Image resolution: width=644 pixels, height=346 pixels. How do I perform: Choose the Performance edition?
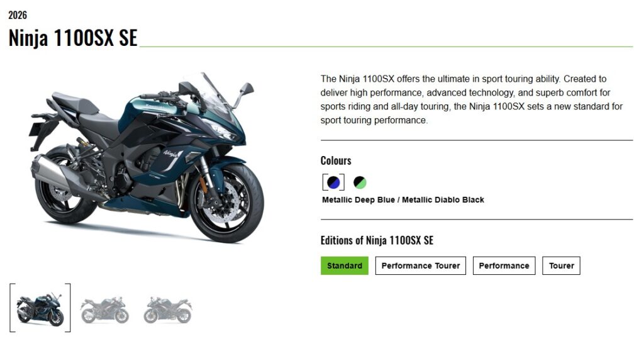pyautogui.click(x=504, y=266)
